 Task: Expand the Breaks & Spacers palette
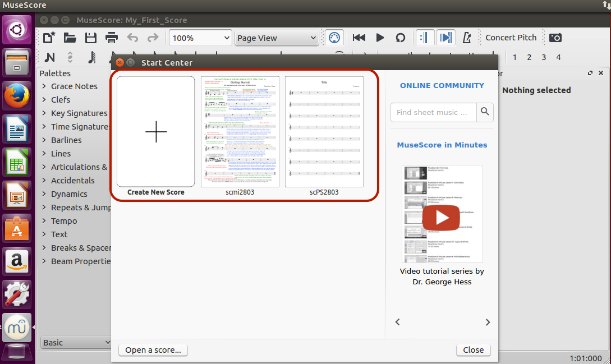coord(44,248)
